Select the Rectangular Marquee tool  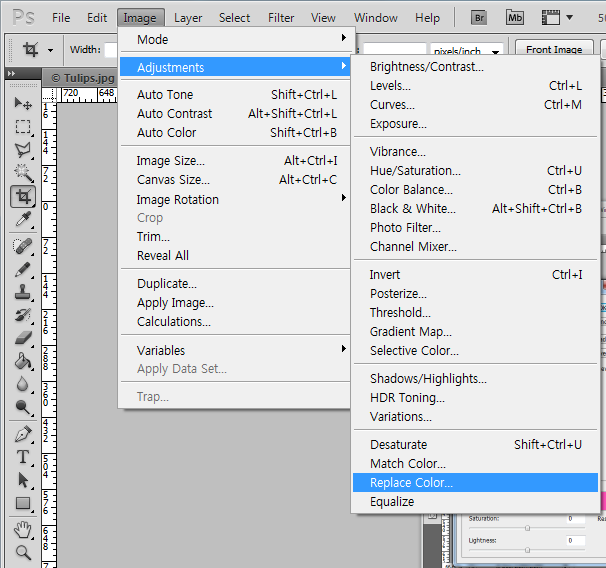pyautogui.click(x=23, y=127)
